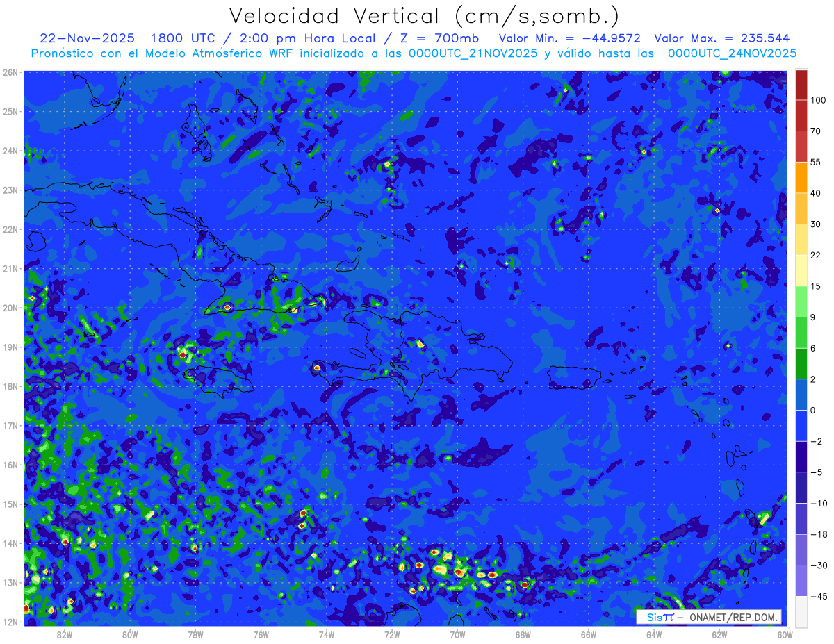Click the "20N" latitude label
Screen dimensions: 834x644
tap(11, 308)
